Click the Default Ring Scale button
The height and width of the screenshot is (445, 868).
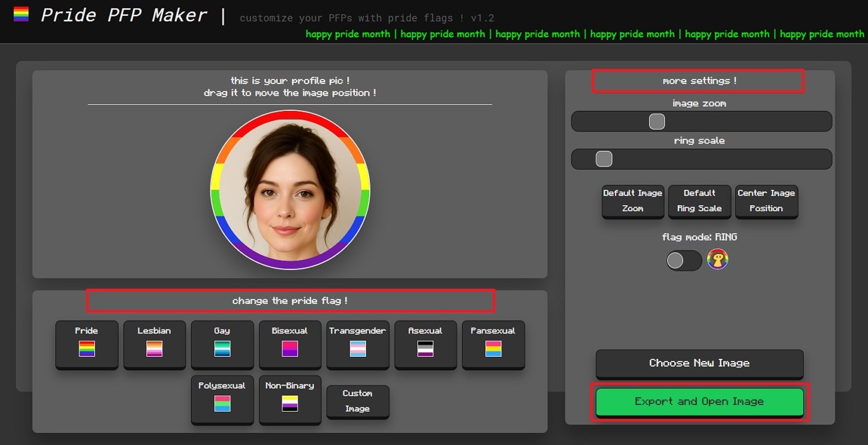[x=700, y=201]
